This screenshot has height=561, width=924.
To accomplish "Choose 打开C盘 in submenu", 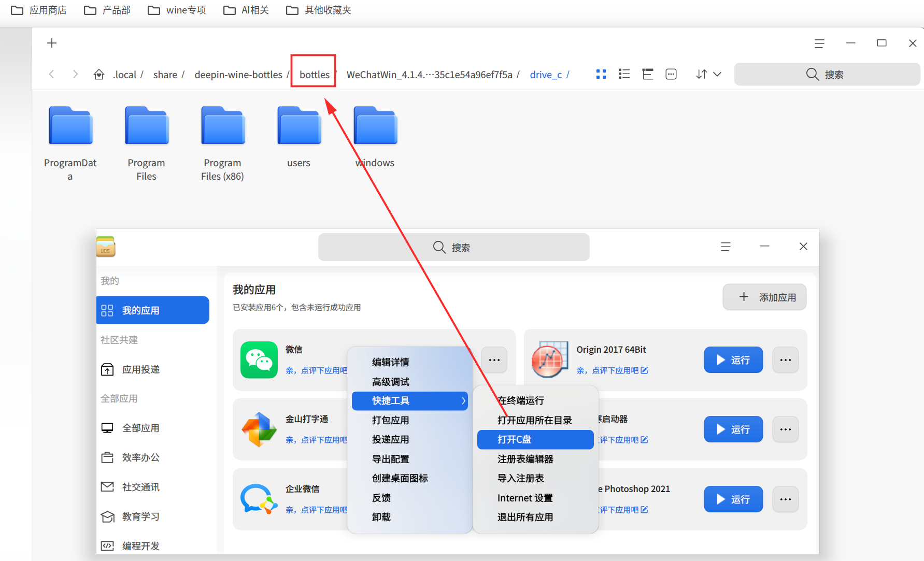I will coord(535,439).
